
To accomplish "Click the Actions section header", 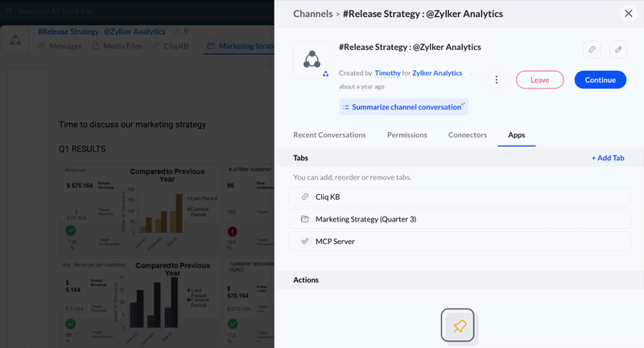I will 460,280.
